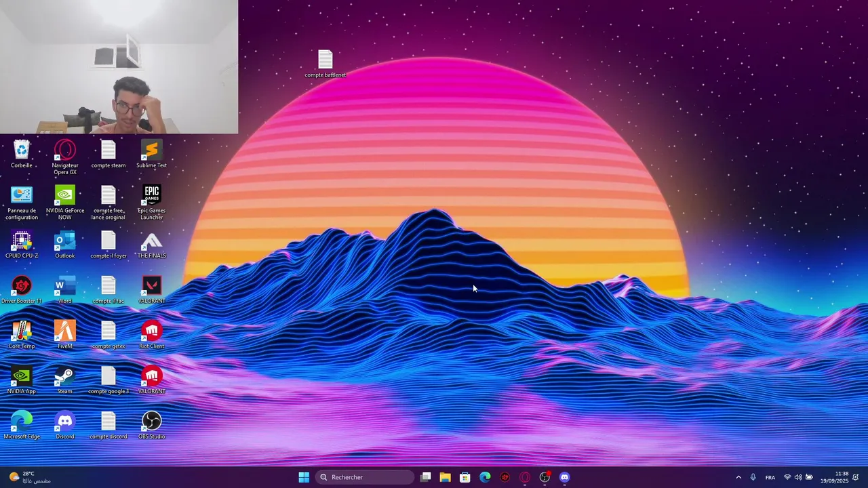868x488 pixels.
Task: Select the Riot Client desktop shortcut
Action: click(151, 335)
